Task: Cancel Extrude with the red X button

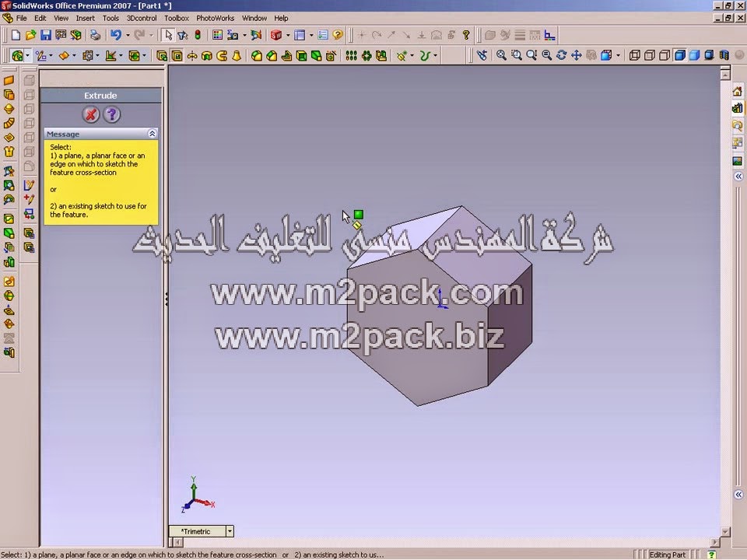Action: (90, 115)
